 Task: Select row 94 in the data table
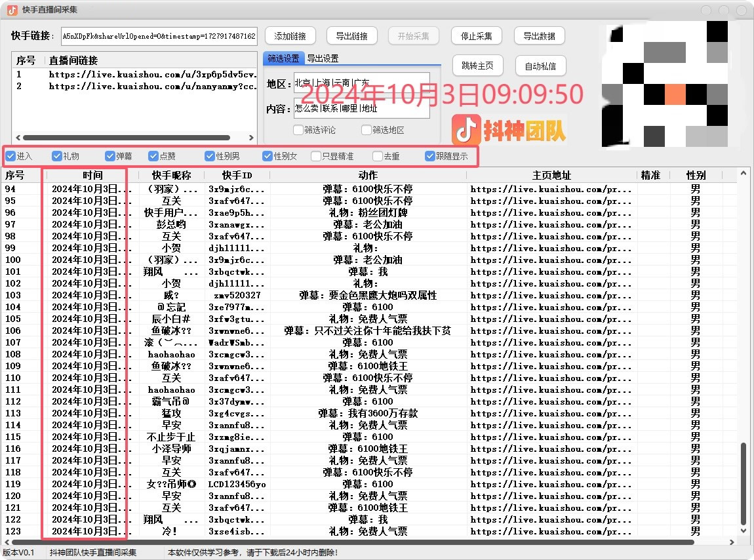pyautogui.click(x=369, y=189)
